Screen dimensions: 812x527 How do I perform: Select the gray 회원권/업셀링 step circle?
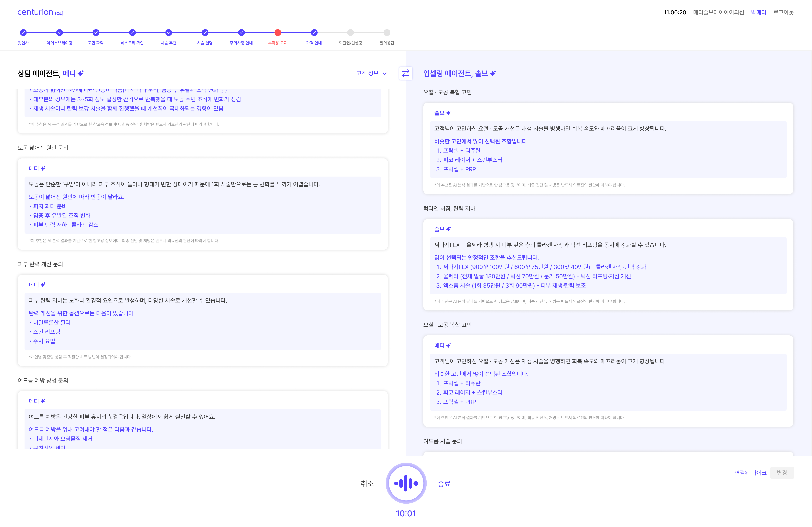tap(350, 33)
